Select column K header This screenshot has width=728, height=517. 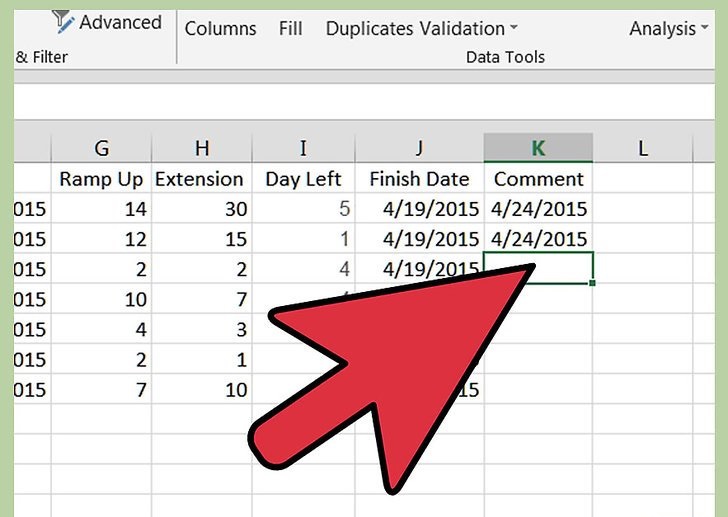point(538,148)
